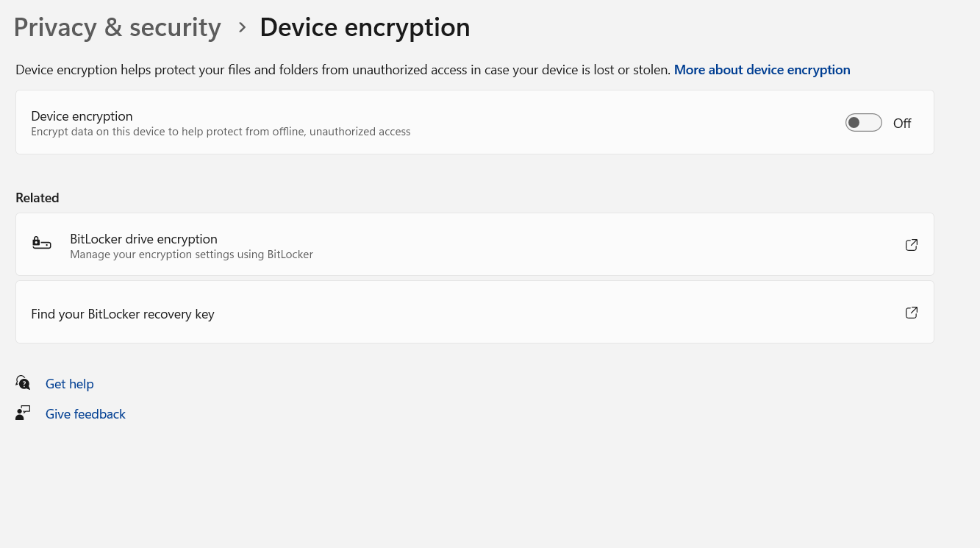Click the lock-and-drive icon in Related section
Screen dimensions: 980x548
(x=42, y=243)
